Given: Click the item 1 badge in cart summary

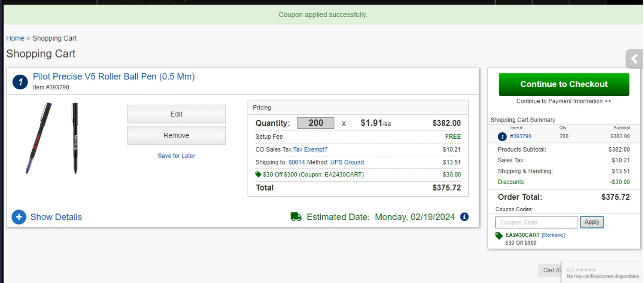Looking at the screenshot, I should tap(502, 137).
